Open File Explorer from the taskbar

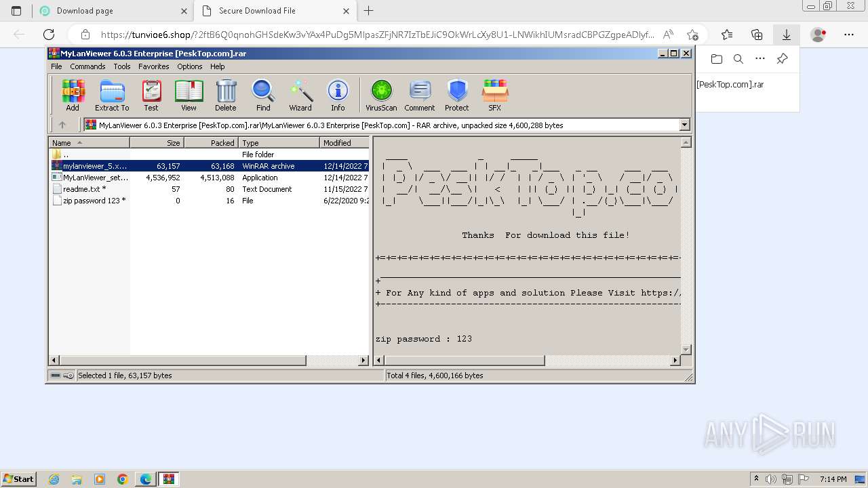pos(77,479)
